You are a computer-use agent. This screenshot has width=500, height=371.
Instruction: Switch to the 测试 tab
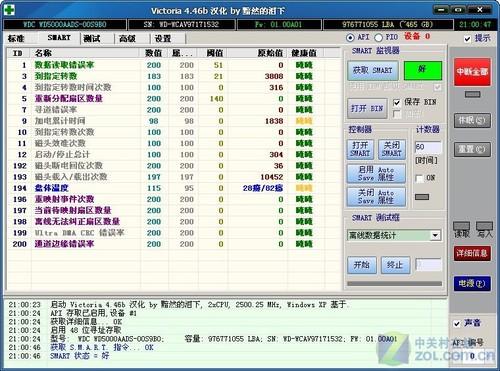pos(92,39)
